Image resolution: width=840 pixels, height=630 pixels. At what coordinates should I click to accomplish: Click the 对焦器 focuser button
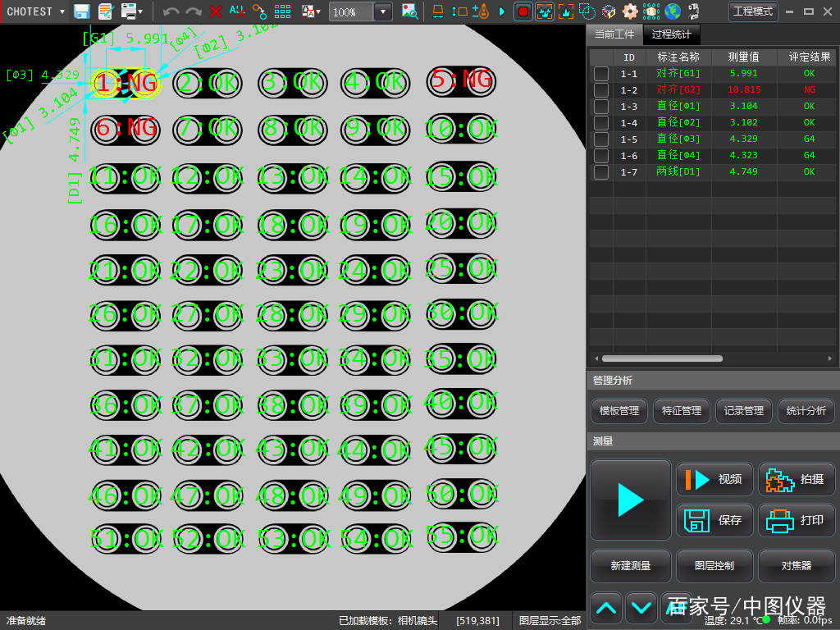click(796, 566)
